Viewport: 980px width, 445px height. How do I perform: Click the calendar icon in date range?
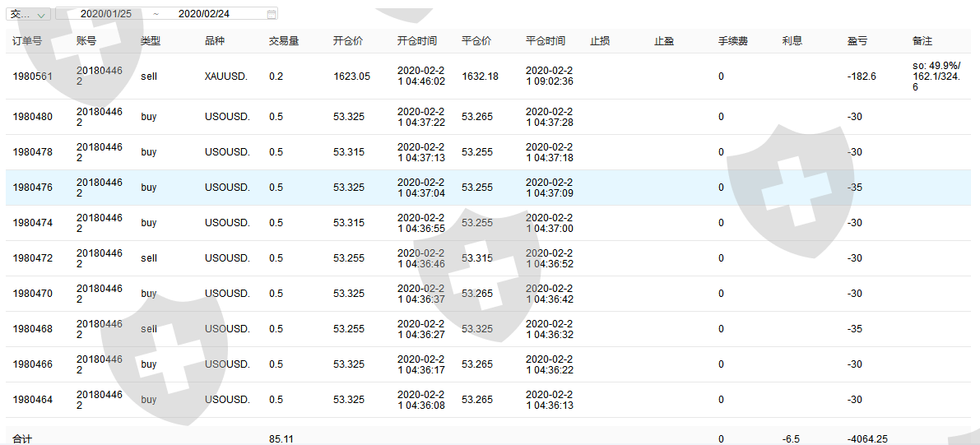(x=272, y=14)
